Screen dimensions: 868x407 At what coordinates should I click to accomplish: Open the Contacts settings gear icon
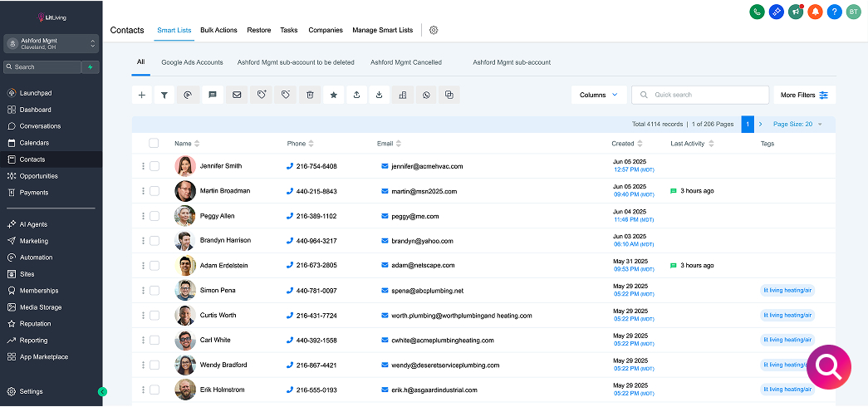pos(434,30)
